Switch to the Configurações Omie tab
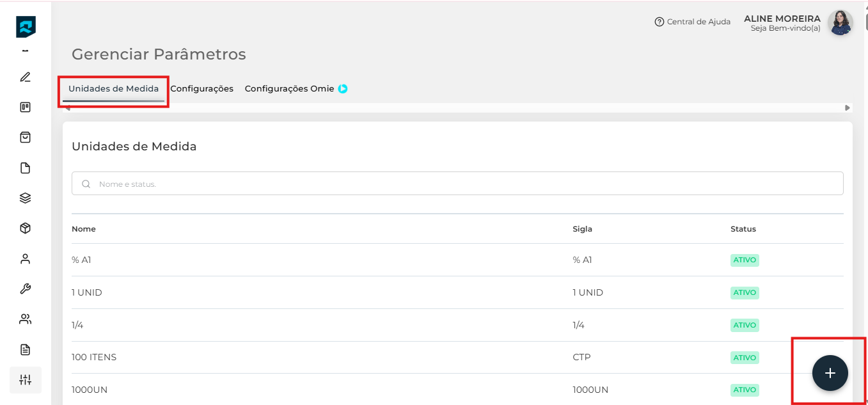The width and height of the screenshot is (868, 405). [289, 89]
